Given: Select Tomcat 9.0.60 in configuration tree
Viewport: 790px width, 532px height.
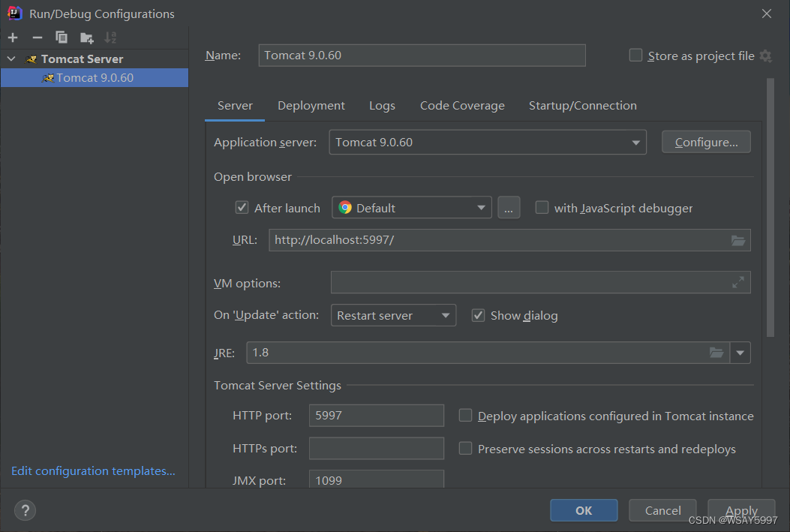Looking at the screenshot, I should pos(95,77).
